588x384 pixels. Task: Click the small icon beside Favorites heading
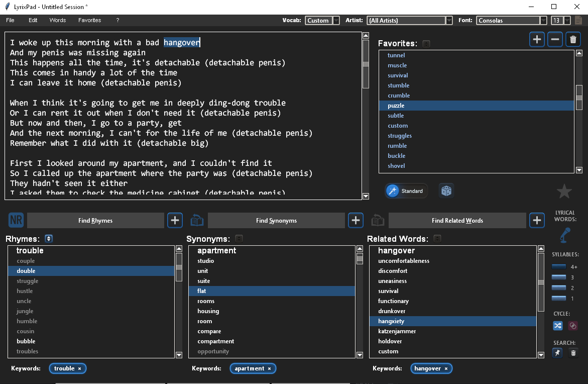(426, 44)
